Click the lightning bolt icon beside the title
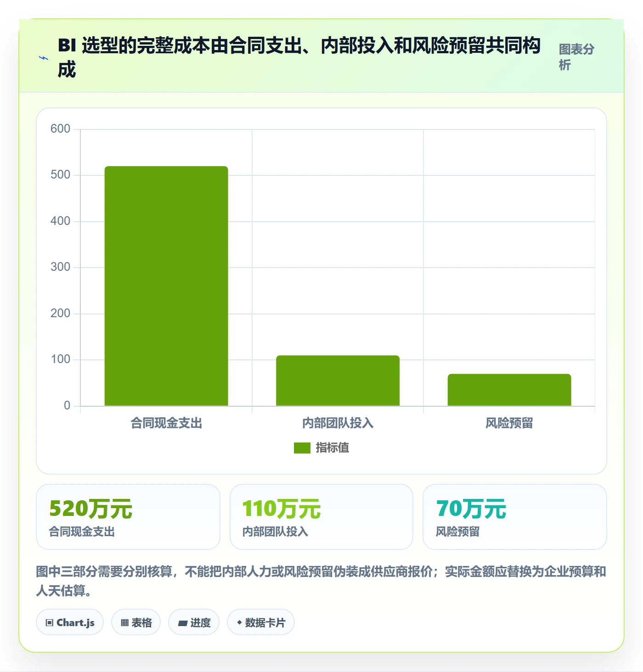 (x=44, y=58)
